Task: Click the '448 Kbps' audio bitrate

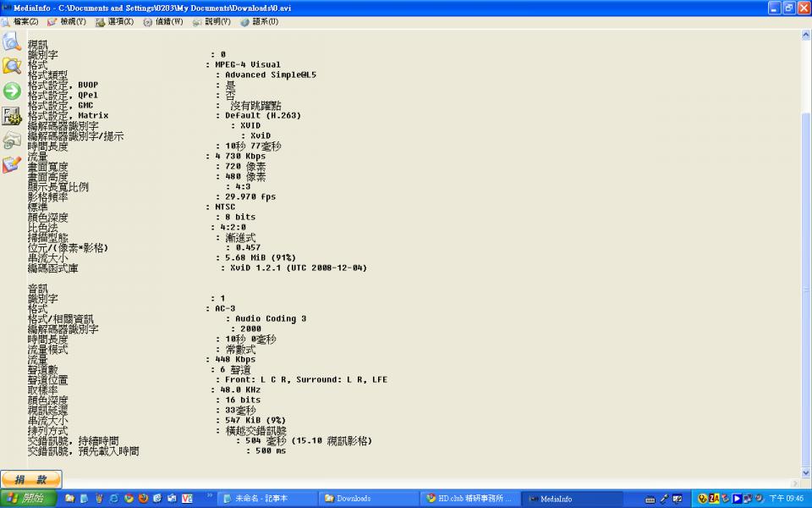Action: (x=235, y=359)
